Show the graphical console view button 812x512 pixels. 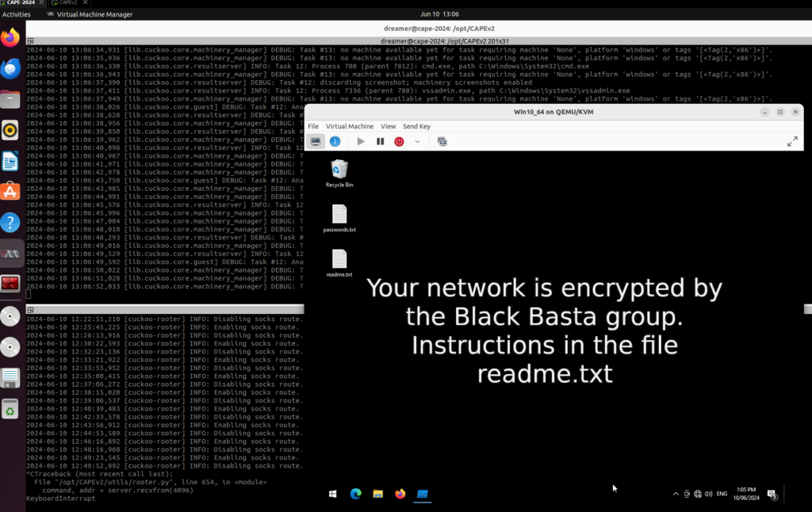click(x=316, y=141)
